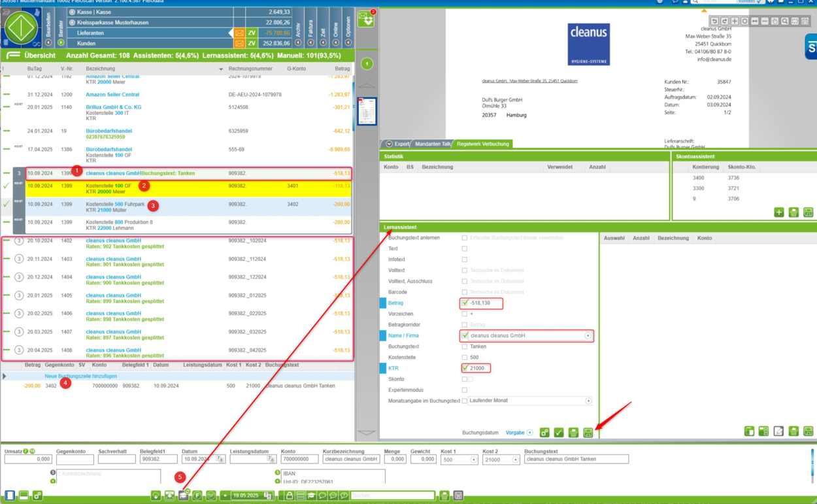Switch to the Mandanten Talk tab
The image size is (817, 504).
click(x=431, y=144)
